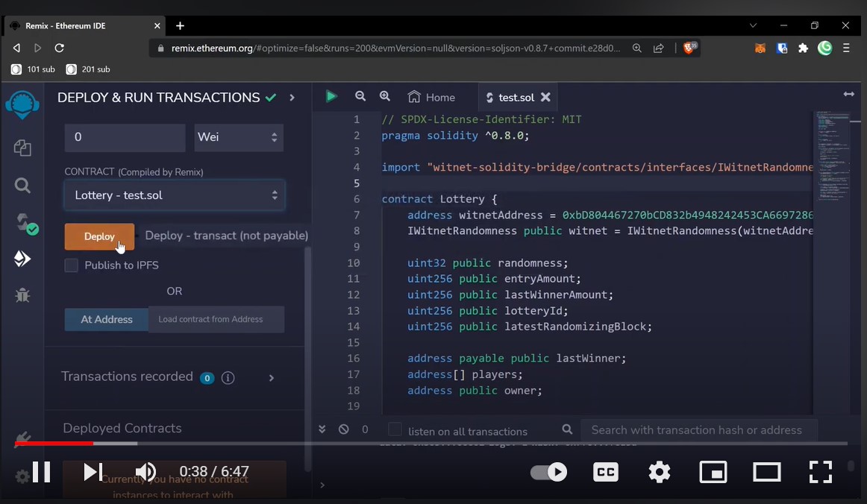Viewport: 867px width, 504px height.
Task: Open Remix home logo icon
Action: pos(22,104)
